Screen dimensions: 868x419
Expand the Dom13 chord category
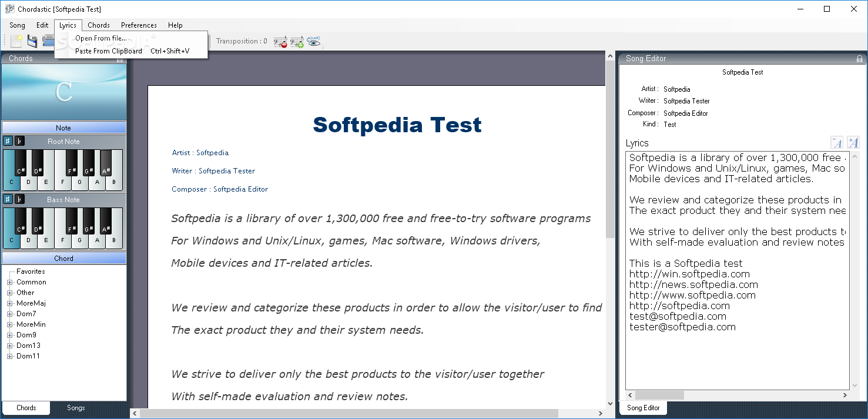pos(9,346)
